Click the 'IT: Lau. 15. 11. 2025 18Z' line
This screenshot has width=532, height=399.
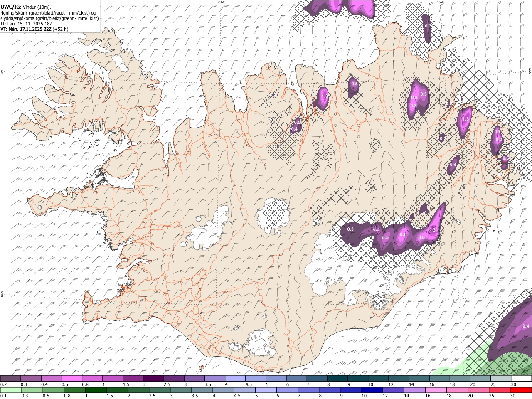coord(26,24)
